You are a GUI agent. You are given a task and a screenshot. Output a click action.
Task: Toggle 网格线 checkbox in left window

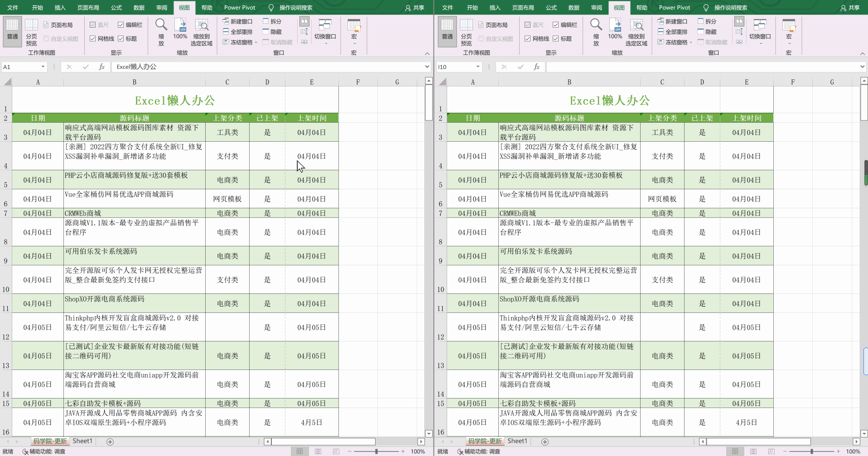(93, 38)
